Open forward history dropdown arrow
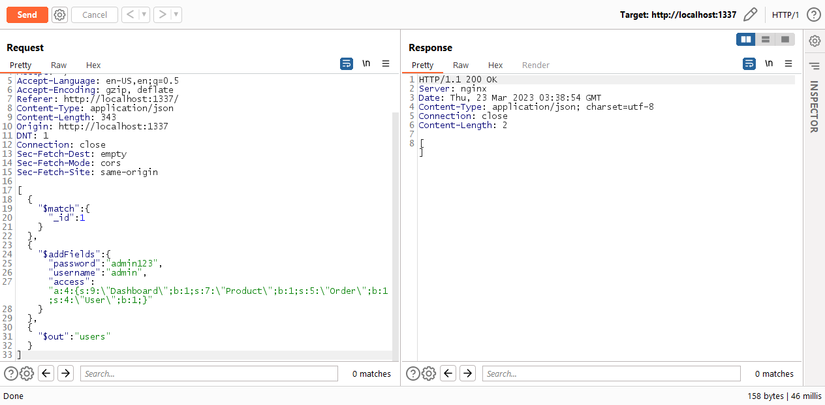The height and width of the screenshot is (405, 825). coord(176,15)
